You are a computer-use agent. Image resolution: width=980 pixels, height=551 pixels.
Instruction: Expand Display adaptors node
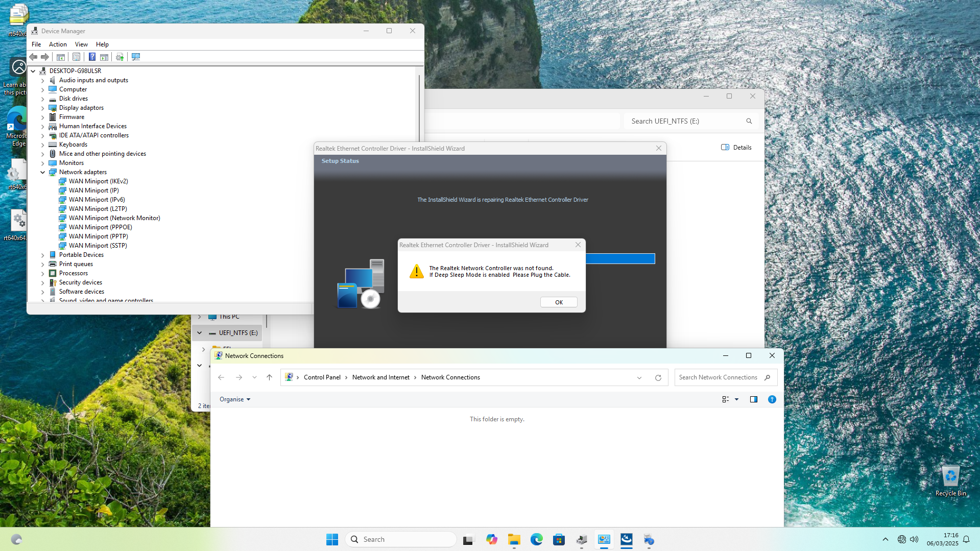coord(43,108)
